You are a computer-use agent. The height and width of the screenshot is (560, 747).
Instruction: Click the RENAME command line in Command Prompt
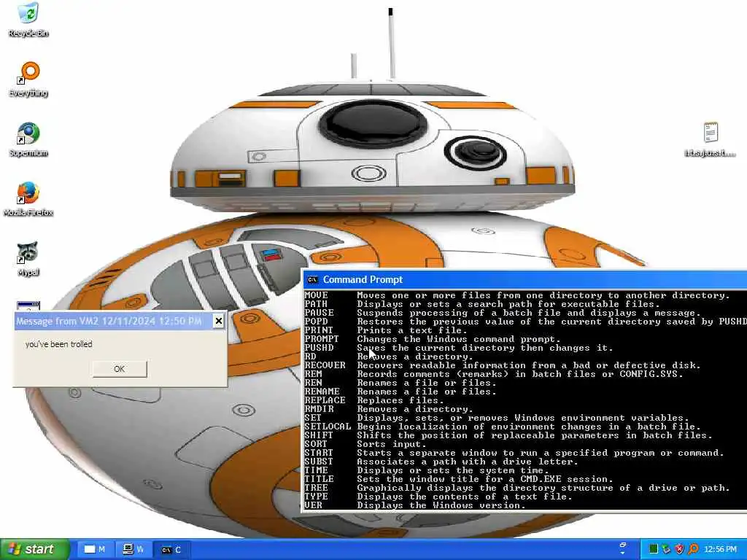coord(401,392)
